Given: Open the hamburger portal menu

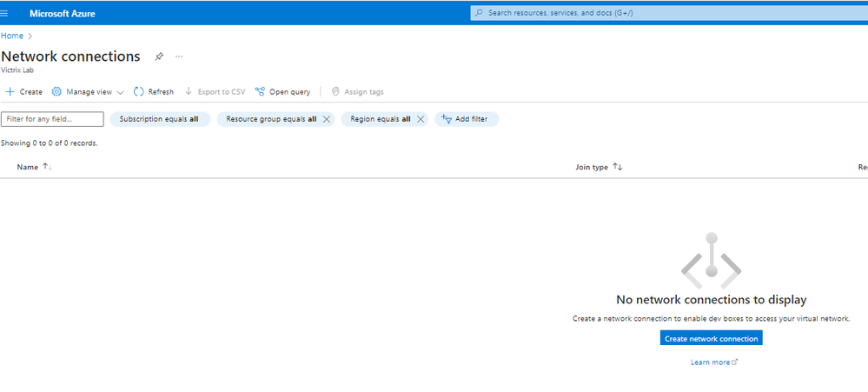Looking at the screenshot, I should [x=4, y=13].
